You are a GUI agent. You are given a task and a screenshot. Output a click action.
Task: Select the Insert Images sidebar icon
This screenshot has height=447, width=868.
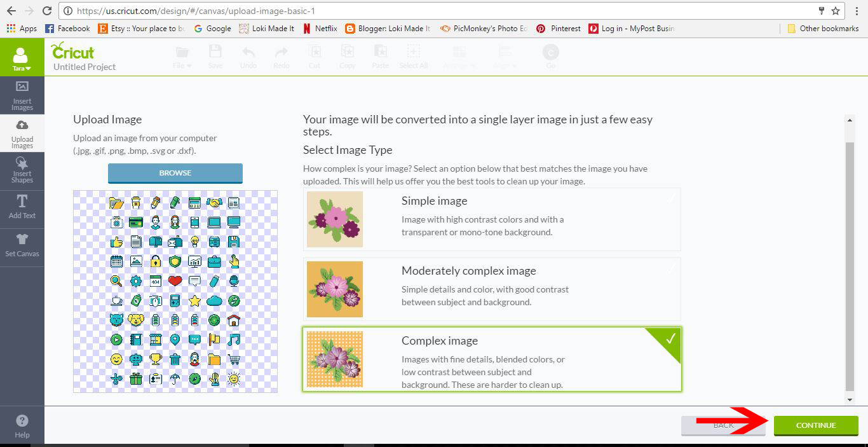tap(22, 95)
